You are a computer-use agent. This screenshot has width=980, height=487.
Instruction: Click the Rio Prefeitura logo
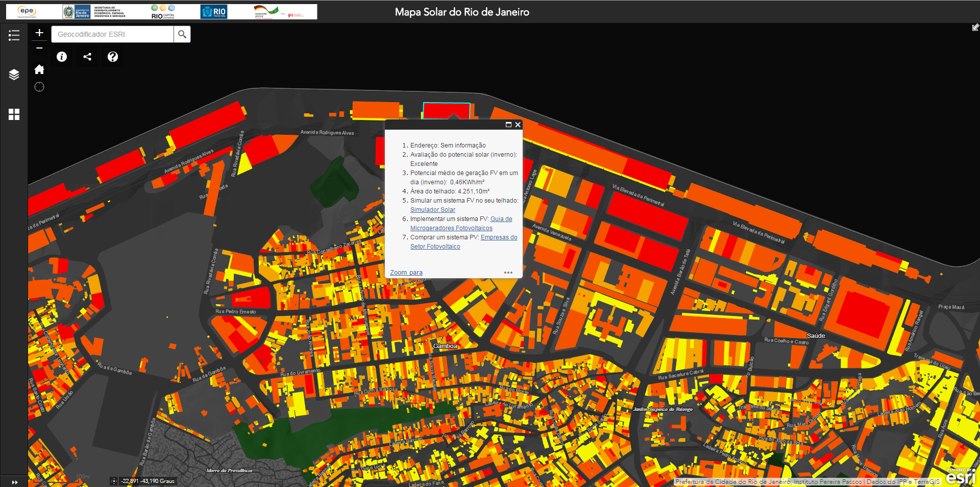point(214,12)
